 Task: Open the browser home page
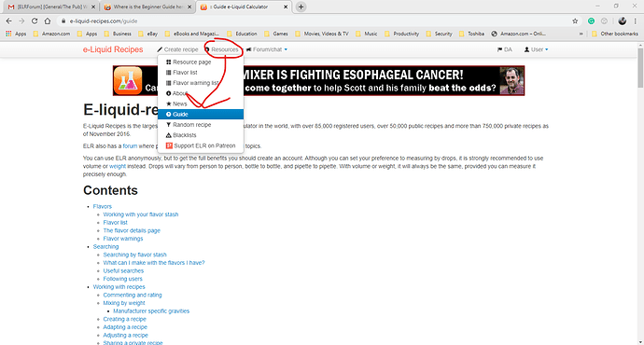pyautogui.click(x=48, y=21)
